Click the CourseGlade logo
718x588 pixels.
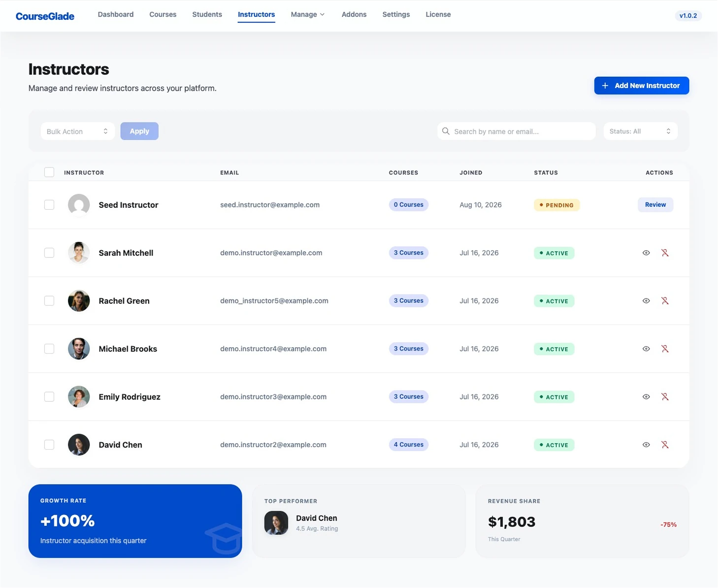[x=45, y=16]
